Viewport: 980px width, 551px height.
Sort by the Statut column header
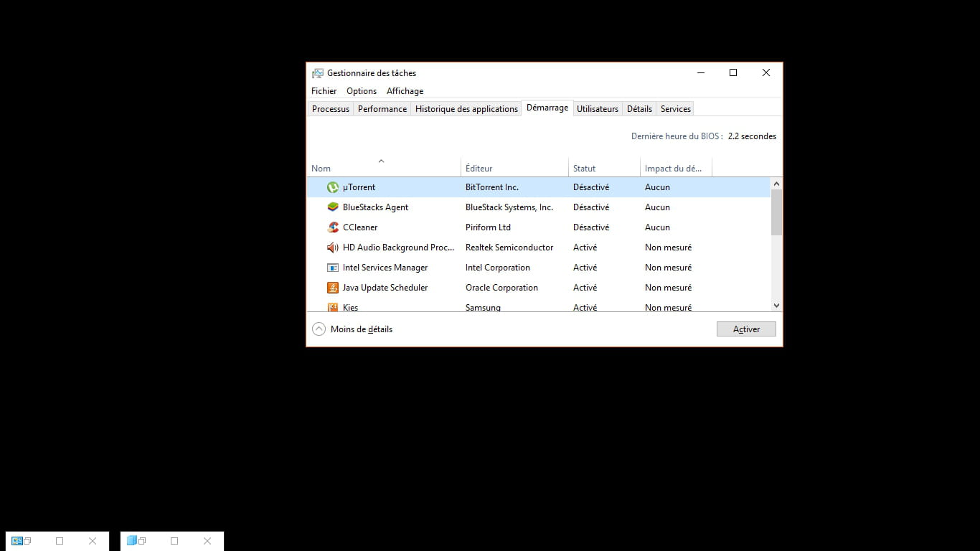[604, 168]
